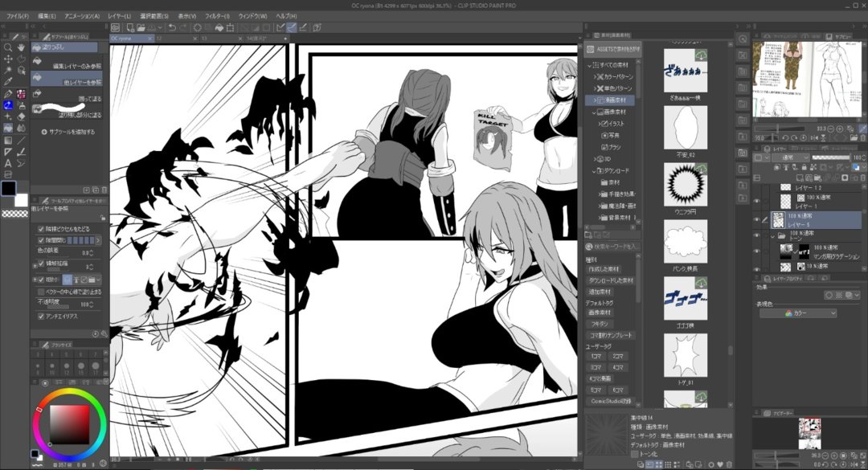
Task: Select the Eyedropper tool
Action: click(x=8, y=83)
